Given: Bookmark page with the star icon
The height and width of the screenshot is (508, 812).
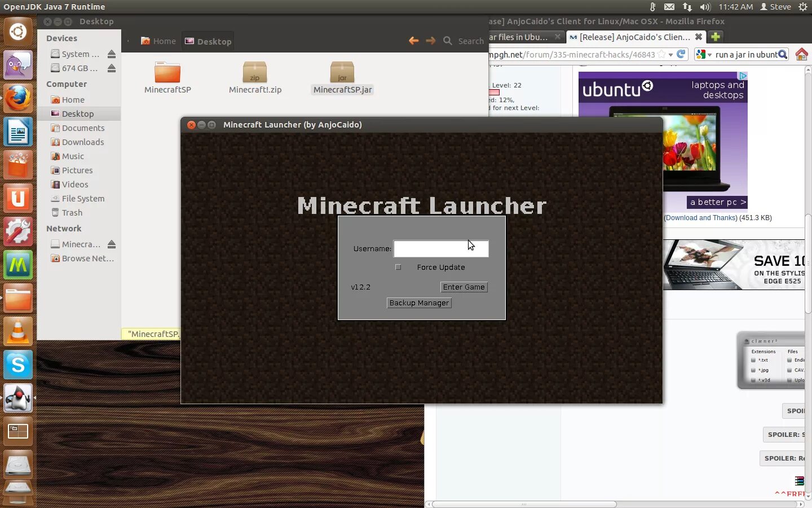Looking at the screenshot, I should click(661, 55).
